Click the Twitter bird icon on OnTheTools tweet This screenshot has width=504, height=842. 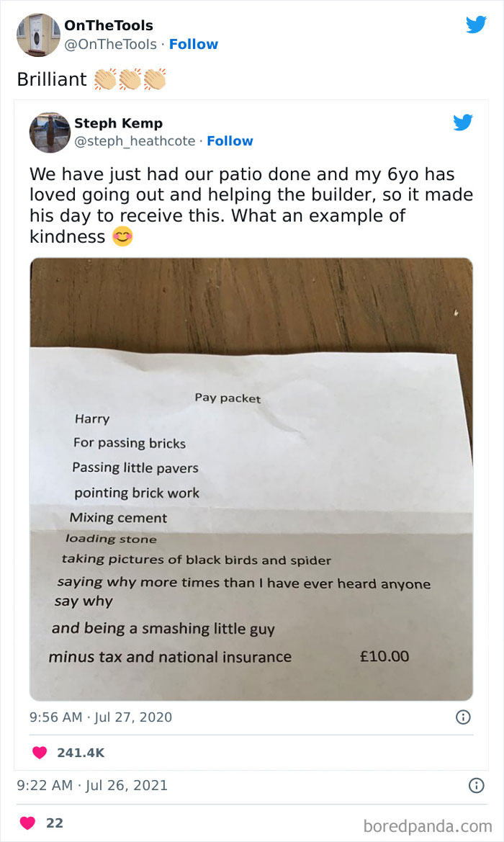476,24
